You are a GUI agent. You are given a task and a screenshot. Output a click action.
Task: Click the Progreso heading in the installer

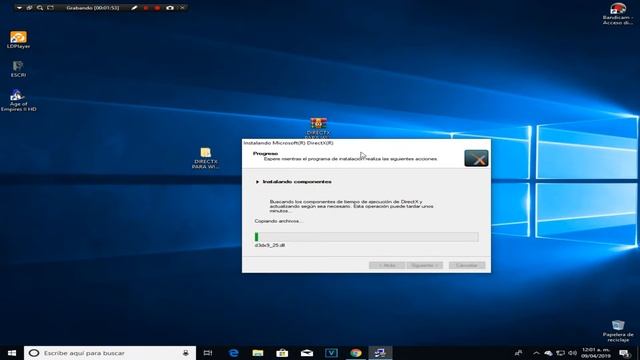[x=265, y=153]
